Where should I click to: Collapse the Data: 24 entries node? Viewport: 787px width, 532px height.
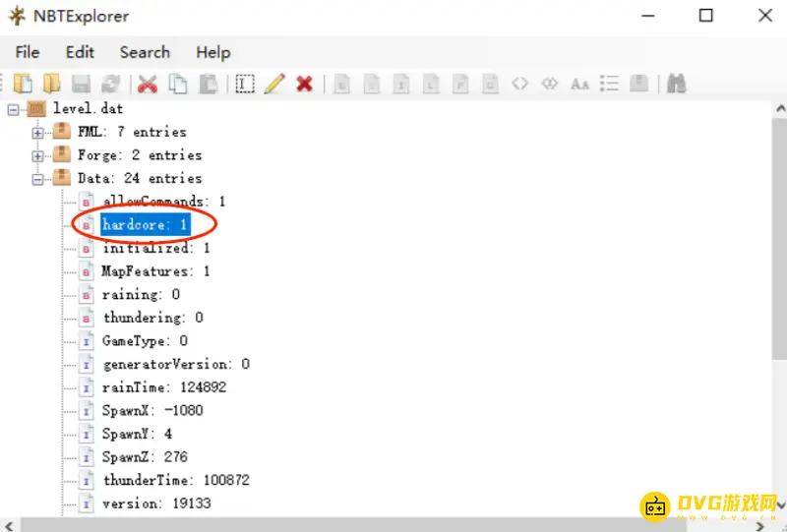(x=38, y=179)
